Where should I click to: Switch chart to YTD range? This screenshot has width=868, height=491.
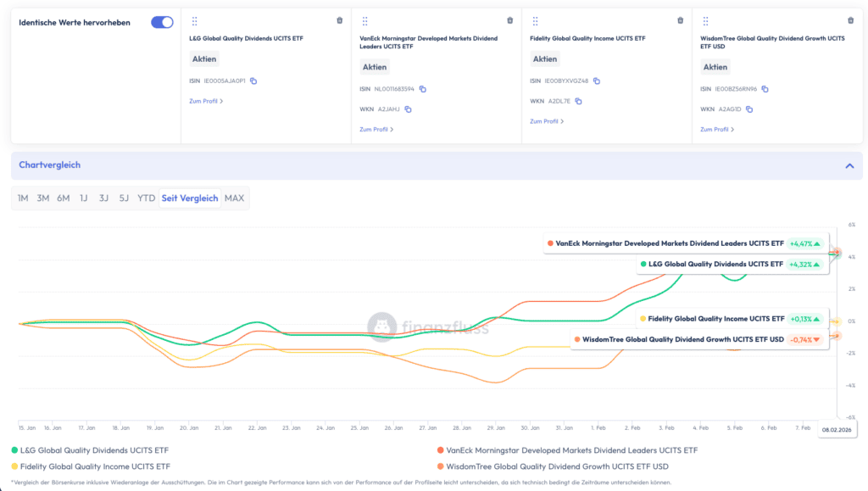coord(147,198)
